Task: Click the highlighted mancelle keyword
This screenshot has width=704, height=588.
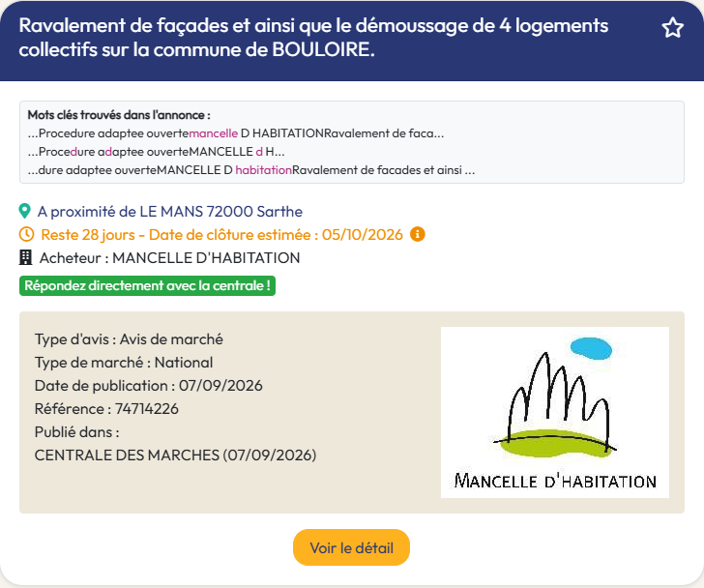Action: click(214, 133)
